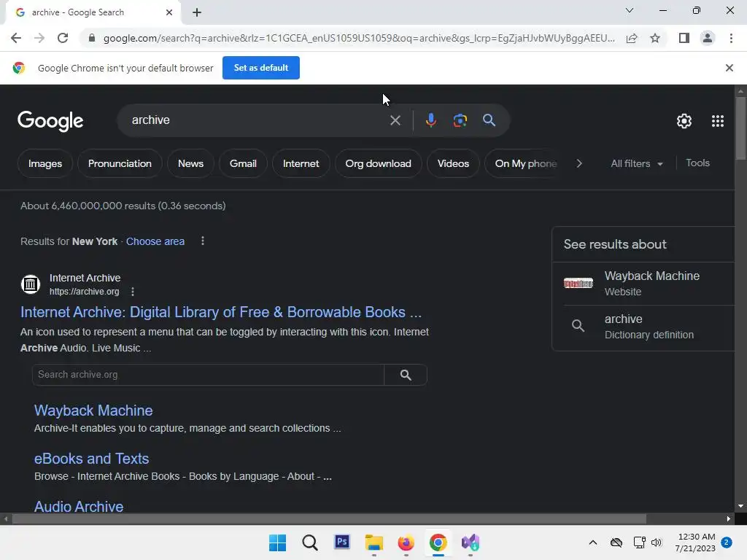Open the Google apps grid
Screen dimensions: 747x560
coord(718,121)
